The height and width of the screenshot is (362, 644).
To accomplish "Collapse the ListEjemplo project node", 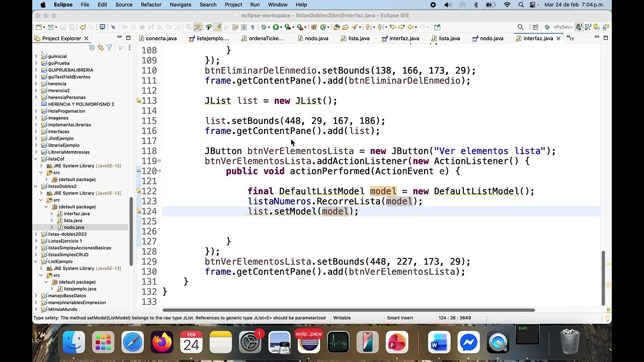I will pyautogui.click(x=36, y=261).
